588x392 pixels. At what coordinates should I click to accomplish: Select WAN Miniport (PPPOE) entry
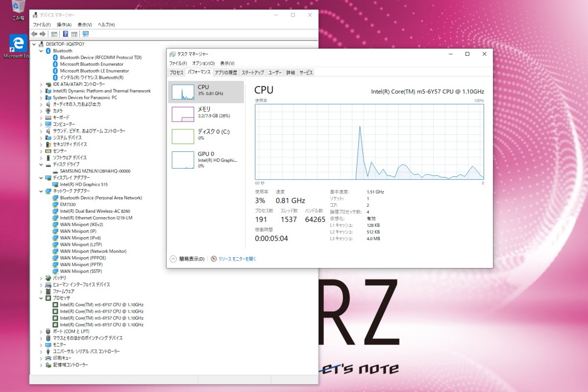pyautogui.click(x=82, y=258)
